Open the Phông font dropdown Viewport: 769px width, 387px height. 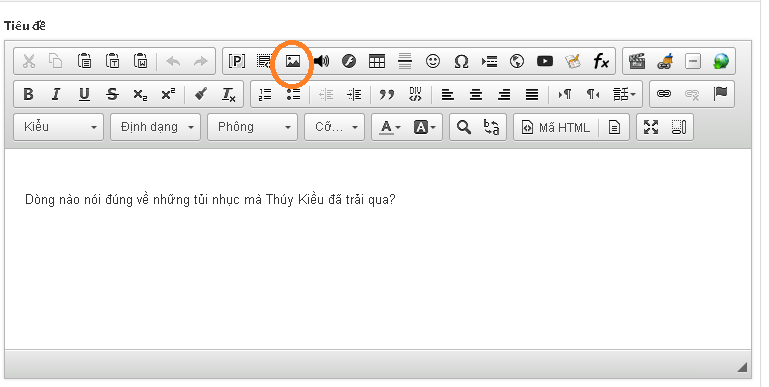253,127
